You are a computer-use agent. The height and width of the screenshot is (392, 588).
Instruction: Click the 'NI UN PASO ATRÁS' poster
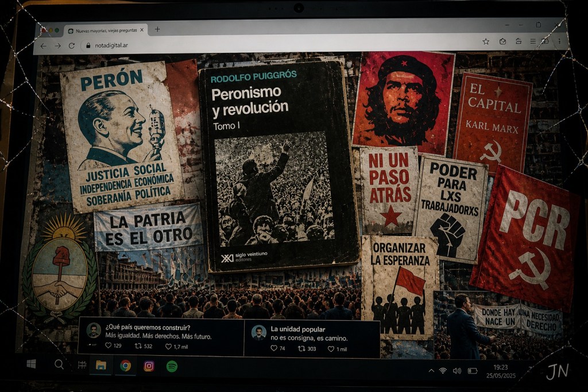pos(389,191)
